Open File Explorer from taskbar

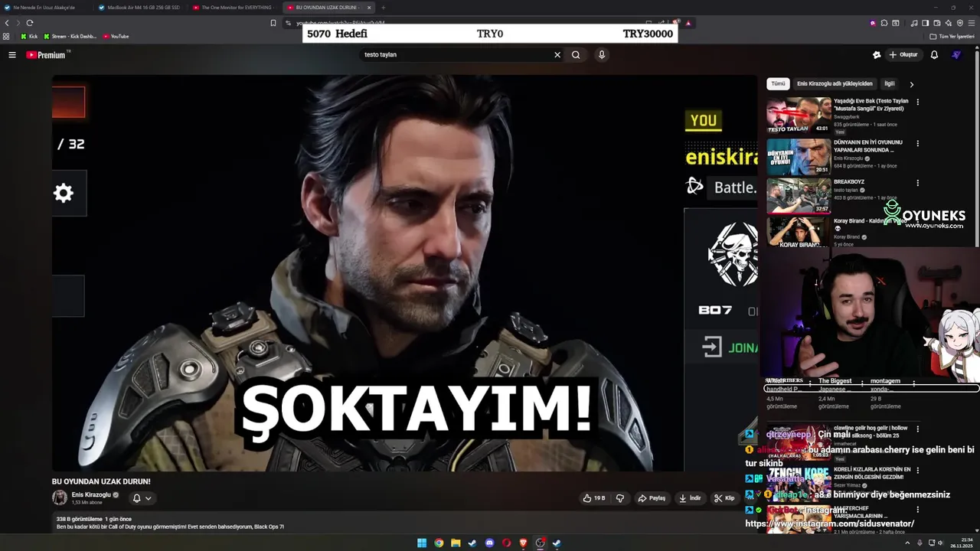click(456, 543)
